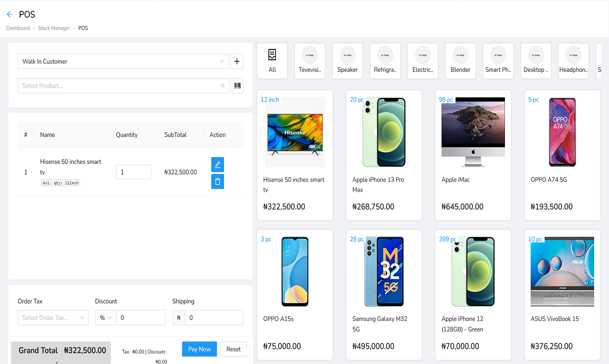
Task: Click the Shipping amount input
Action: tap(214, 318)
